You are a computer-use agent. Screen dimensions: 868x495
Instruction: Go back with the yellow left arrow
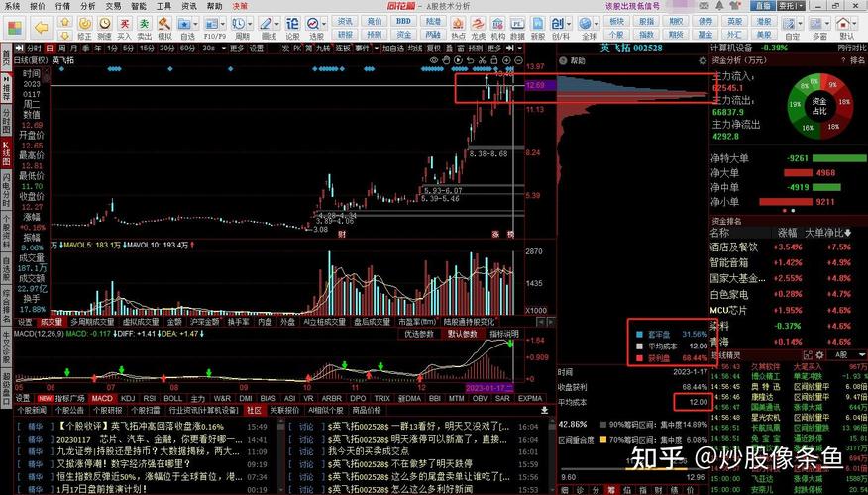(41, 27)
